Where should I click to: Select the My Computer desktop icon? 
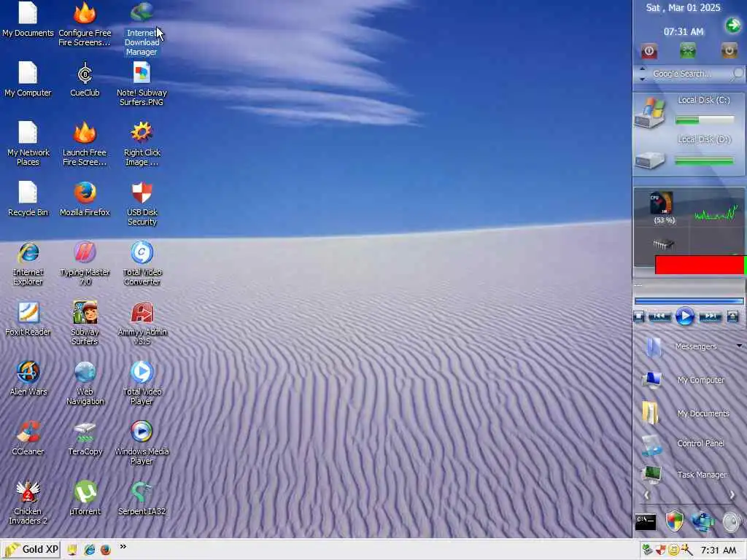[28, 79]
